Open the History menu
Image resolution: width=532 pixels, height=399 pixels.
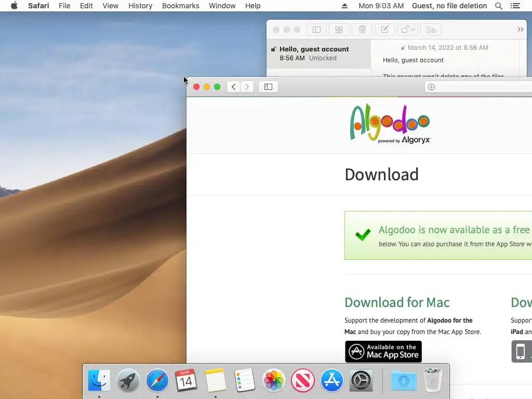(x=140, y=6)
